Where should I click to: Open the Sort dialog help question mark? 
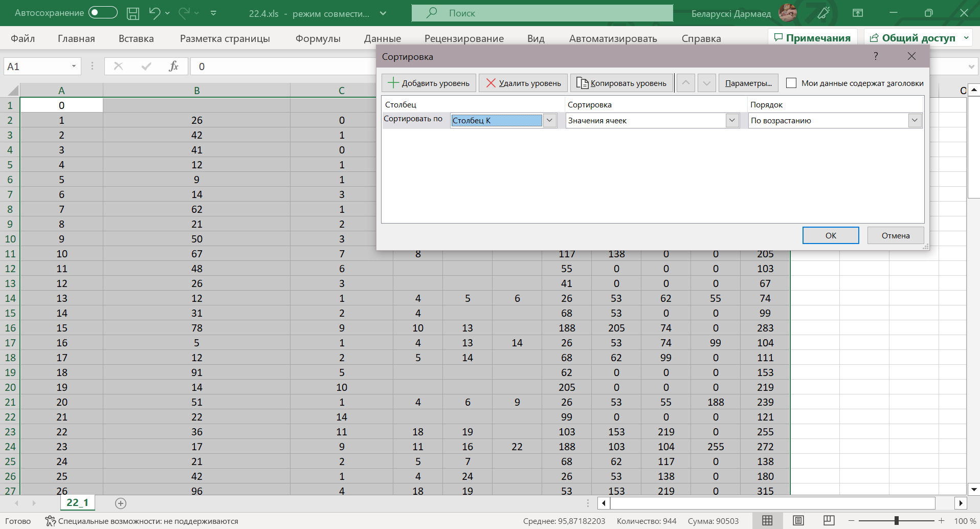[x=876, y=56]
